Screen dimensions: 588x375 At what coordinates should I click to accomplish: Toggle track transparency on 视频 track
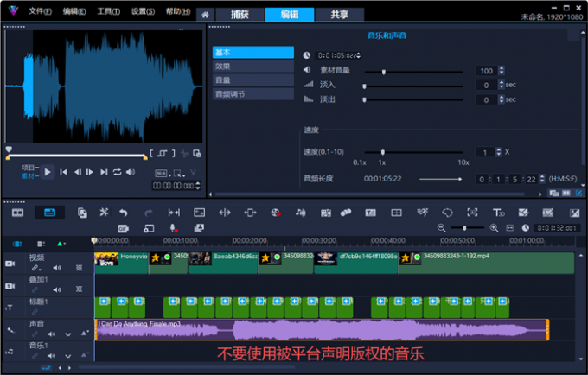[x=80, y=268]
